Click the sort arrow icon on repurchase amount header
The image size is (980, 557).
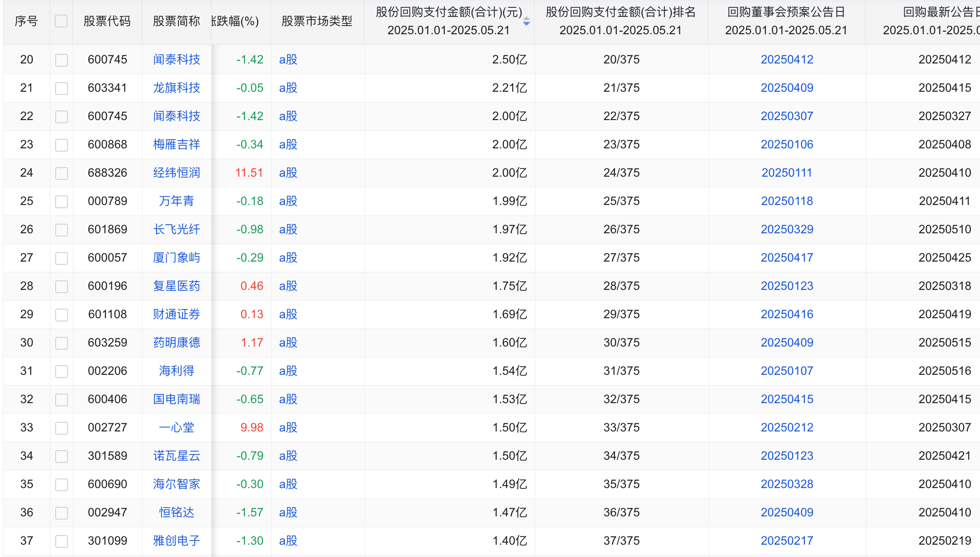(526, 21)
